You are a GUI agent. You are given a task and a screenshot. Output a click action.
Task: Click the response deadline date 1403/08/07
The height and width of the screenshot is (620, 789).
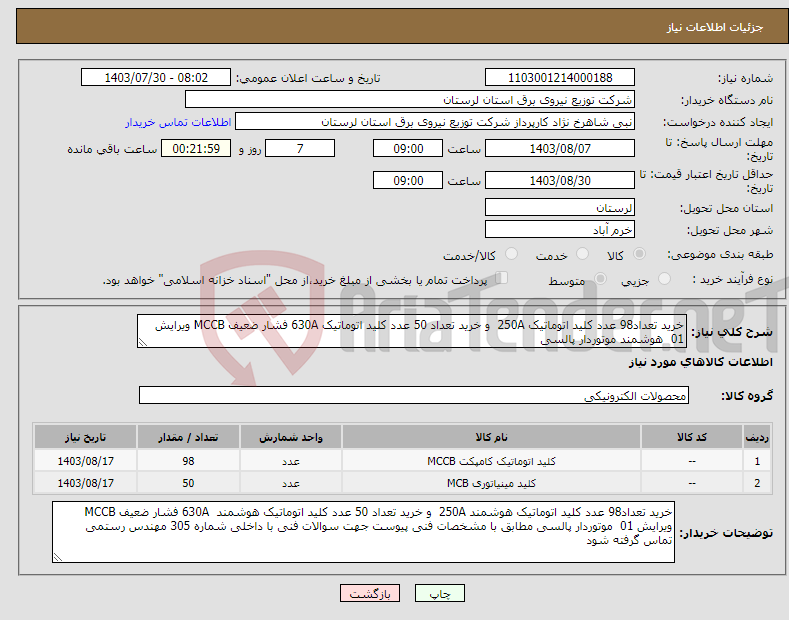point(560,148)
